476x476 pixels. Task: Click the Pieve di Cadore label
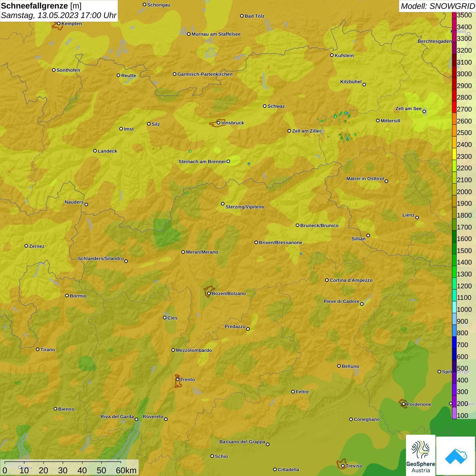tap(341, 301)
